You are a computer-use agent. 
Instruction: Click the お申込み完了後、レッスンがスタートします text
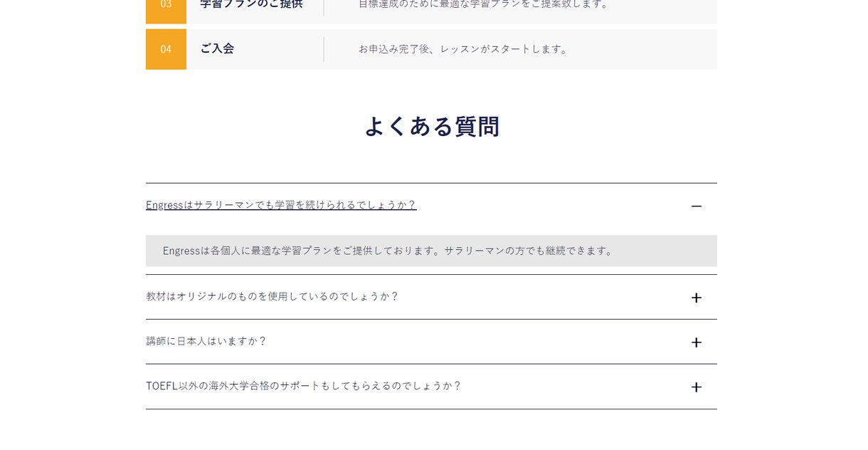coord(464,49)
